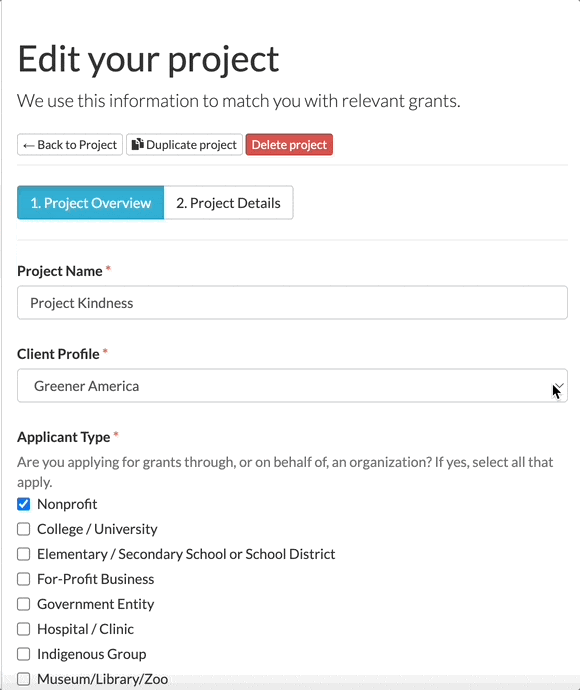Image resolution: width=580 pixels, height=690 pixels.
Task: Click the Duplicate project copy icon
Action: 138,144
